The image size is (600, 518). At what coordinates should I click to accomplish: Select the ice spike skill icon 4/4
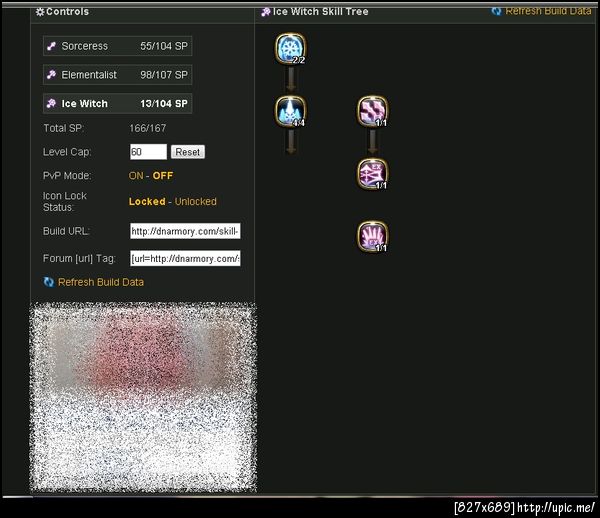point(290,111)
